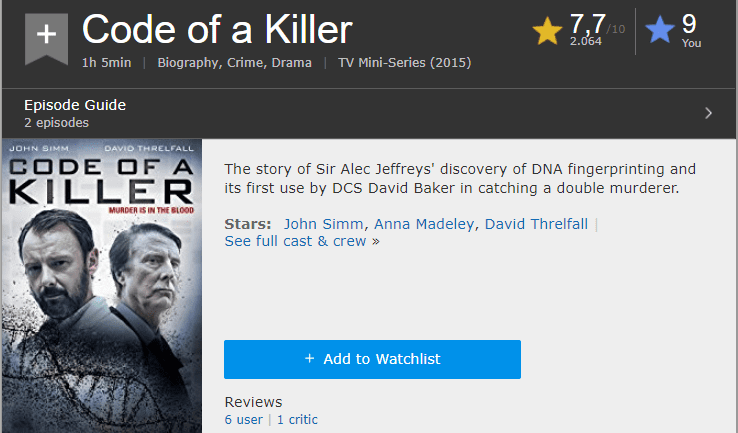Expand Episode Guide with right chevron
The width and height of the screenshot is (738, 433).
coord(708,113)
